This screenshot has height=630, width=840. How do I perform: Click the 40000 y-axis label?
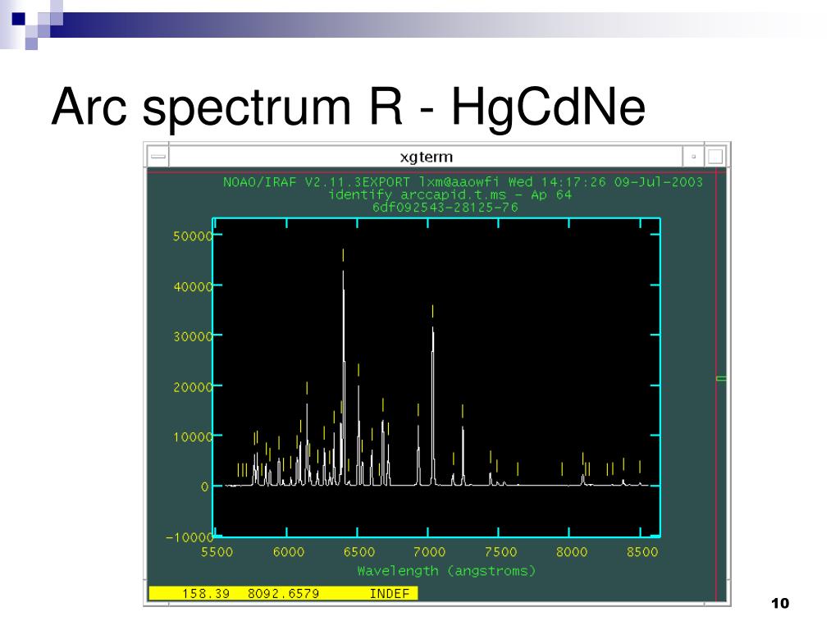(x=193, y=286)
